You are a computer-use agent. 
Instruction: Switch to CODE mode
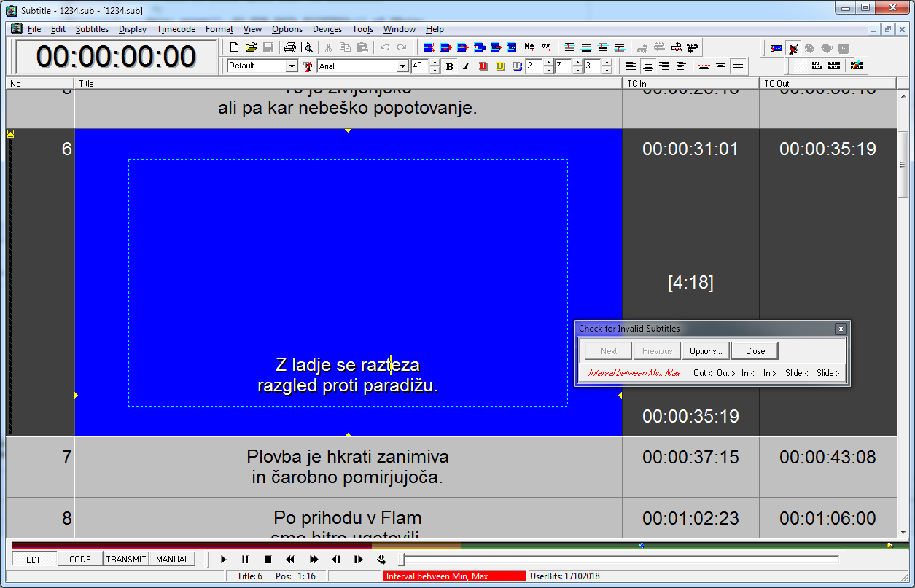80,560
